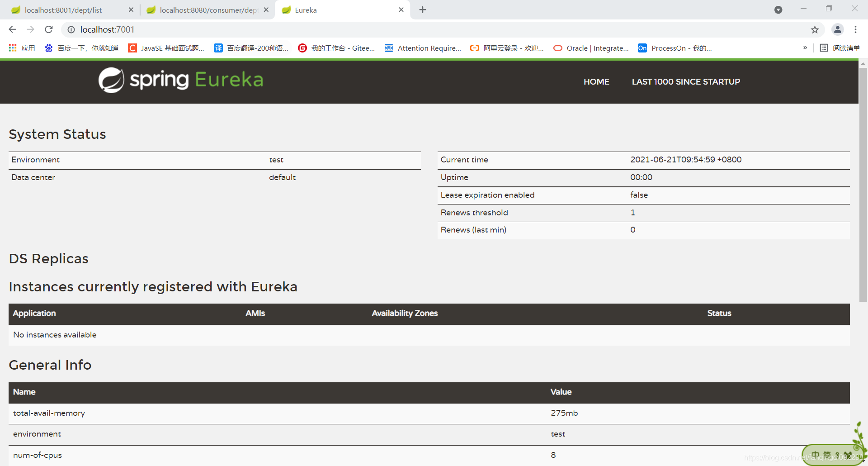Click the Renews threshold label
The image size is (868, 466).
pyautogui.click(x=474, y=213)
